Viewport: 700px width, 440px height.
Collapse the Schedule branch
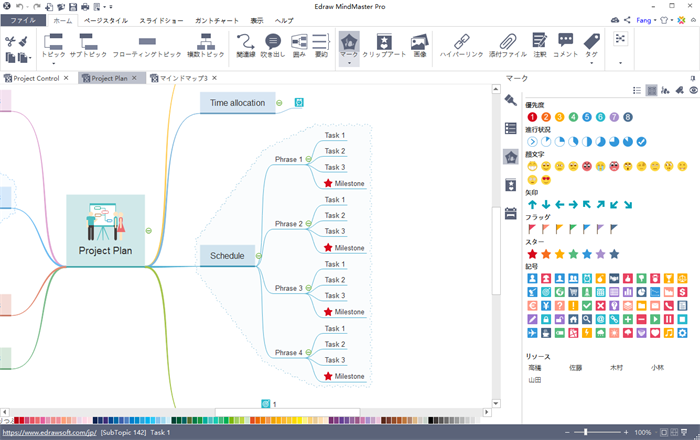(x=258, y=256)
